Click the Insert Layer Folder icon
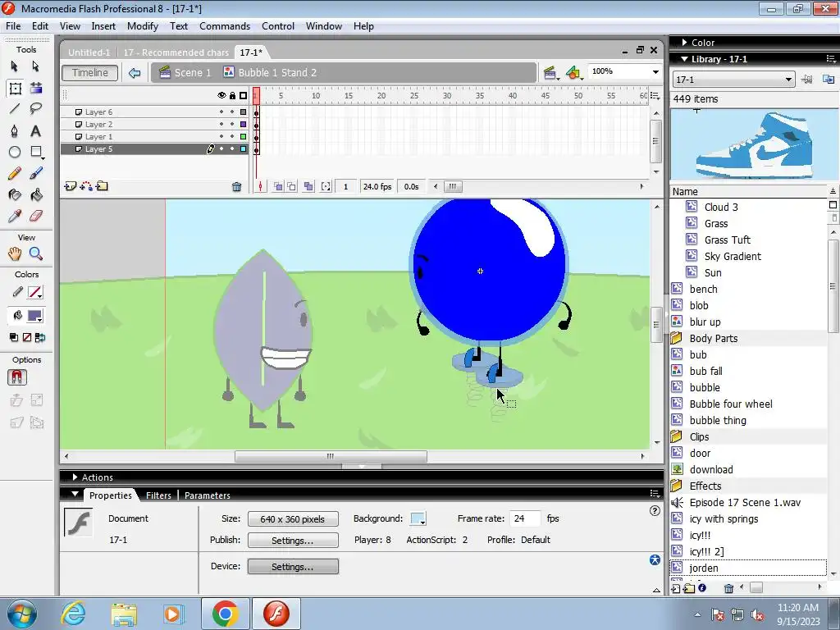Image resolution: width=840 pixels, height=630 pixels. (102, 186)
